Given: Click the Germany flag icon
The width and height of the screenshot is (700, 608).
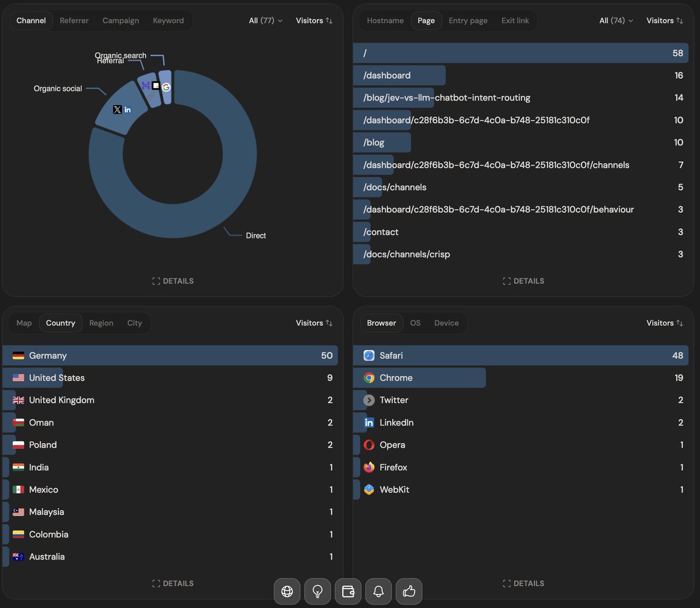Looking at the screenshot, I should pyautogui.click(x=19, y=355).
